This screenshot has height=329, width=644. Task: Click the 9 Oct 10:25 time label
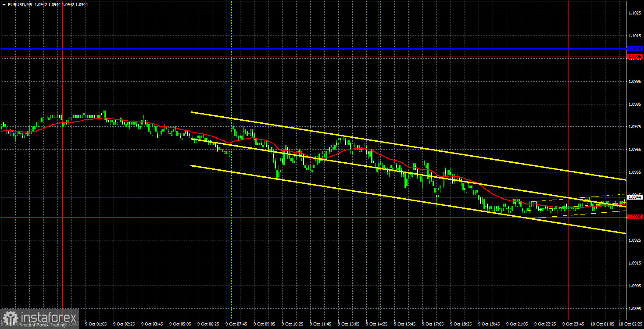293,325
